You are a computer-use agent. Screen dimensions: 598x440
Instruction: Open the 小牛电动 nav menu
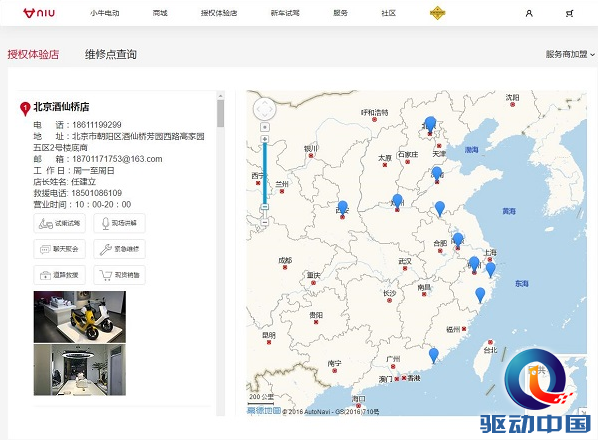[105, 13]
